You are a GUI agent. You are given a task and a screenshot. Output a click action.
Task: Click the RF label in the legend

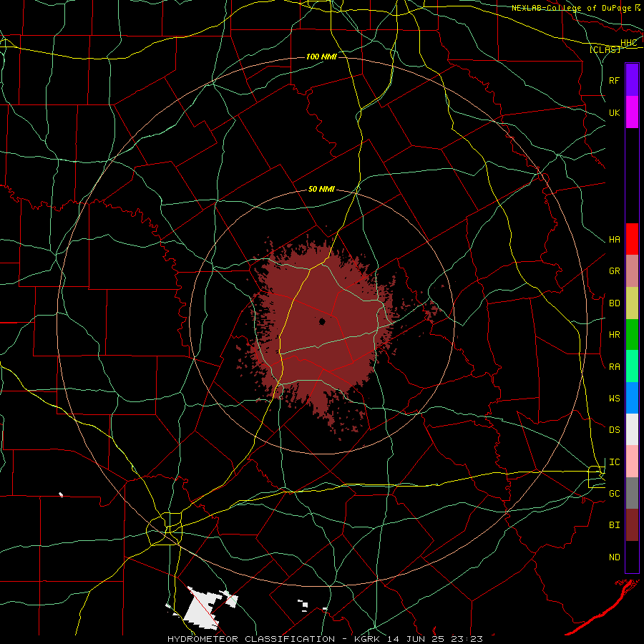coord(614,80)
